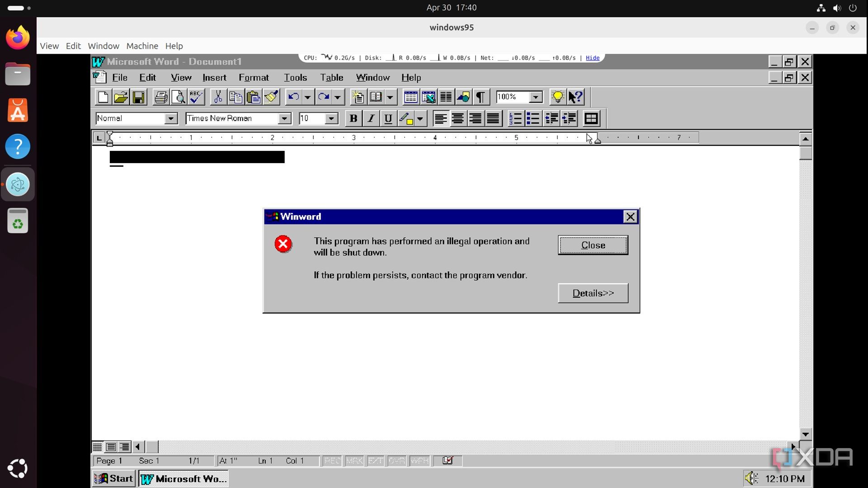This screenshot has width=868, height=488.
Task: Click the Borders toolbar icon
Action: pos(591,118)
